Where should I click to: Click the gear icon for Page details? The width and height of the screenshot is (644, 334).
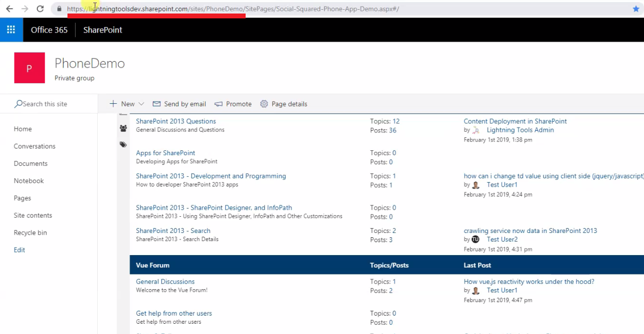(x=264, y=104)
